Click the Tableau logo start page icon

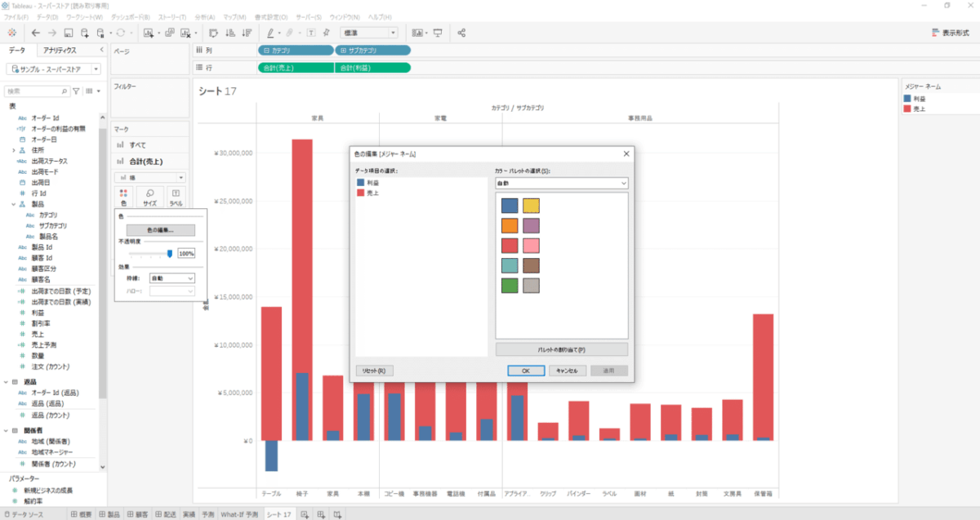point(11,33)
